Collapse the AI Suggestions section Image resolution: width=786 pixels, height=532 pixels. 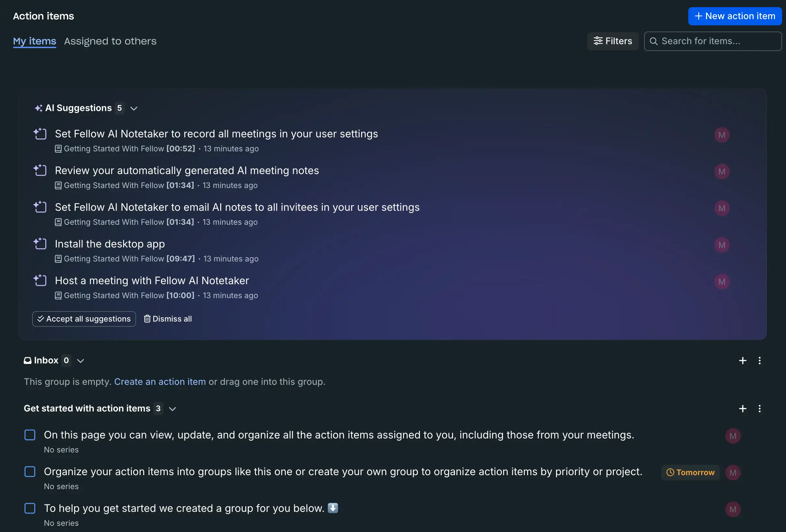tap(133, 108)
